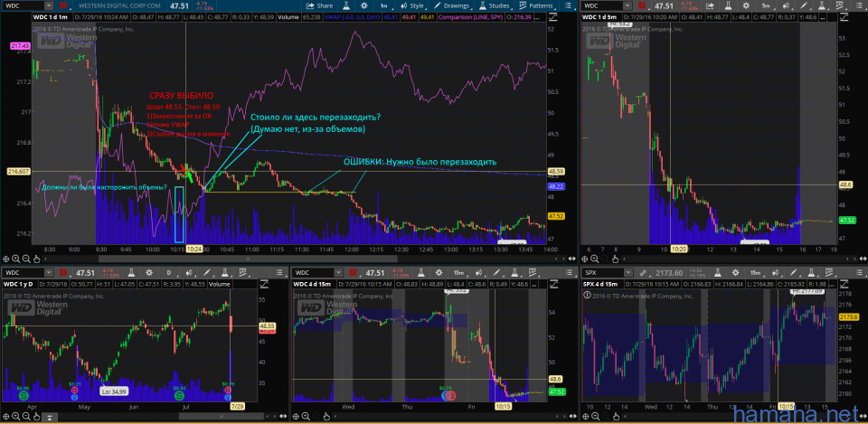Open patterns icon in 5m chart toolbar
Image resolution: width=868 pixels, height=424 pixels.
pos(840,6)
